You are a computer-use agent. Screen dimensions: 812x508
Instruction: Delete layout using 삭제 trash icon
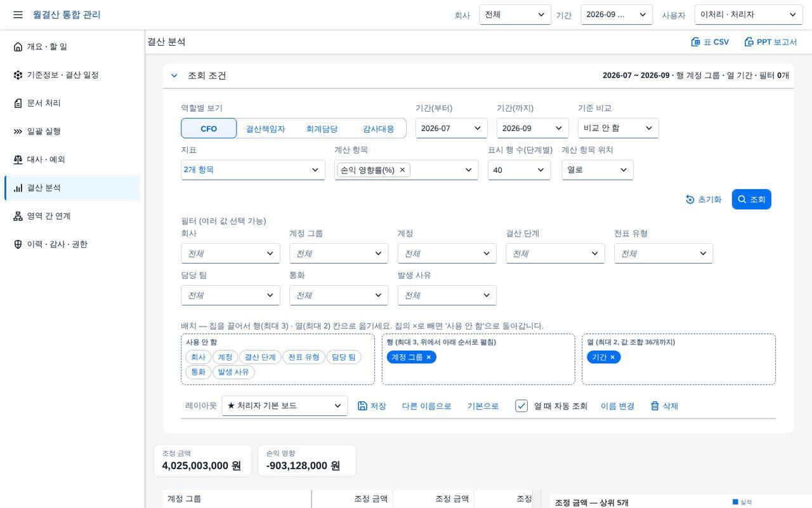[655, 406]
